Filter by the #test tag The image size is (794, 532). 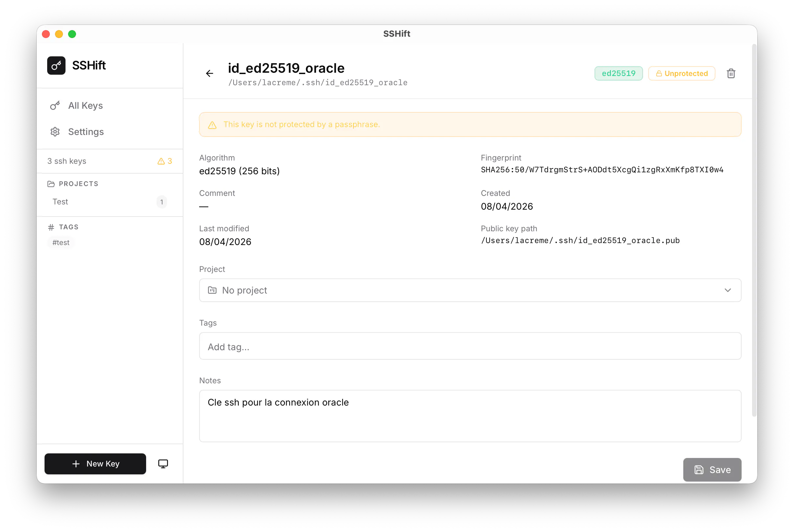pos(61,243)
